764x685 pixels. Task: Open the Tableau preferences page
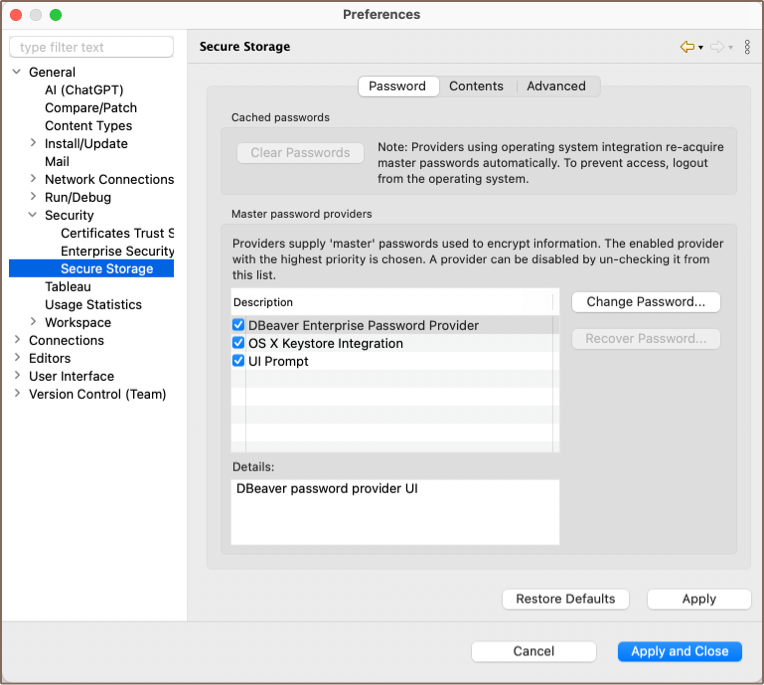pyautogui.click(x=68, y=287)
